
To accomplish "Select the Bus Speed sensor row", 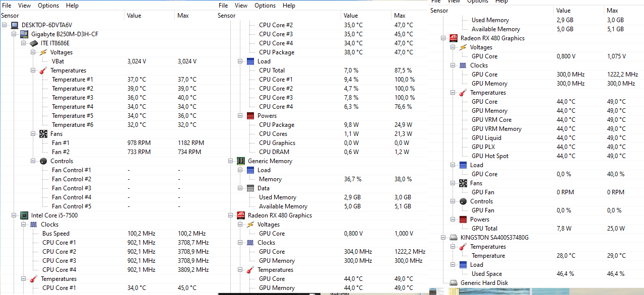I will pos(56,234).
